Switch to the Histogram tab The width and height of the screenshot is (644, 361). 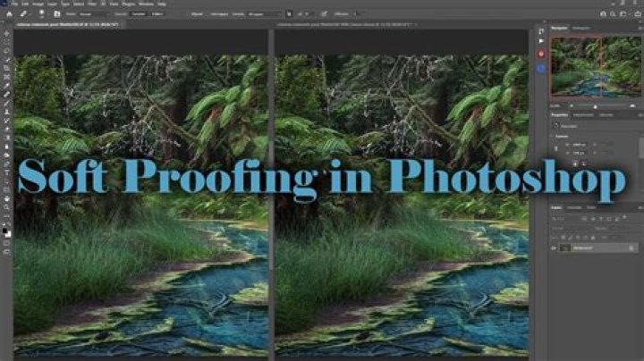(x=581, y=28)
